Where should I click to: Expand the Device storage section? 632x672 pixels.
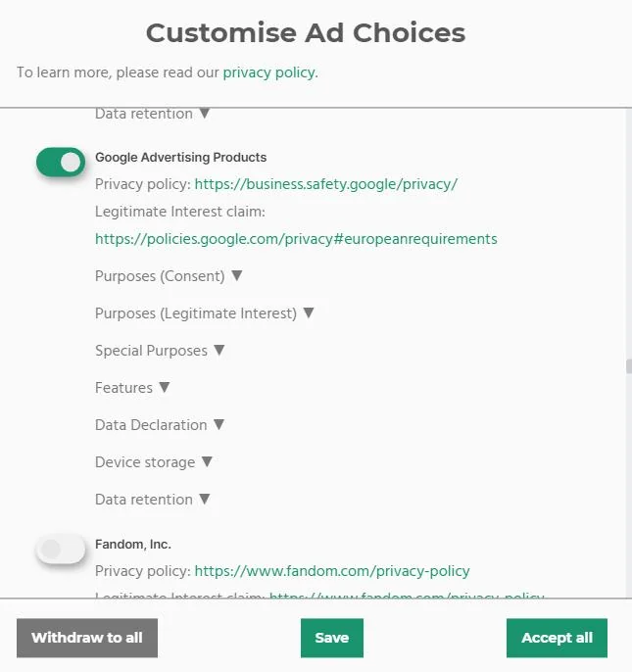[154, 462]
